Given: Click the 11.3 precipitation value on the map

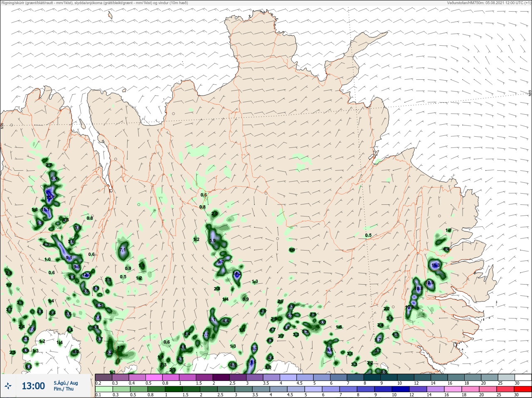Looking at the screenshot, I should 436,265.
